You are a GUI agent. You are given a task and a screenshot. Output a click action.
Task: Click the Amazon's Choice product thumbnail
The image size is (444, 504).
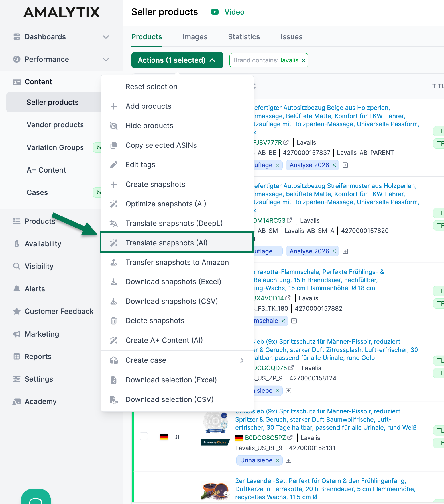click(x=215, y=427)
